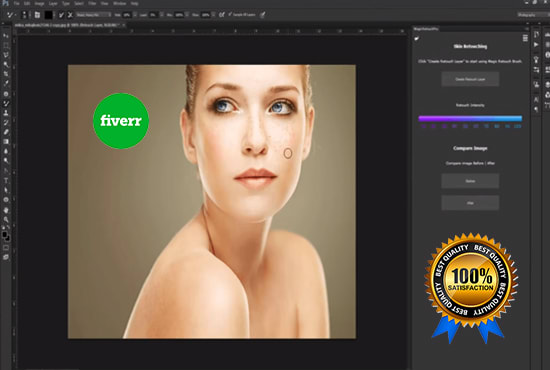Expand the Load value dropdown arrow

coord(161,15)
